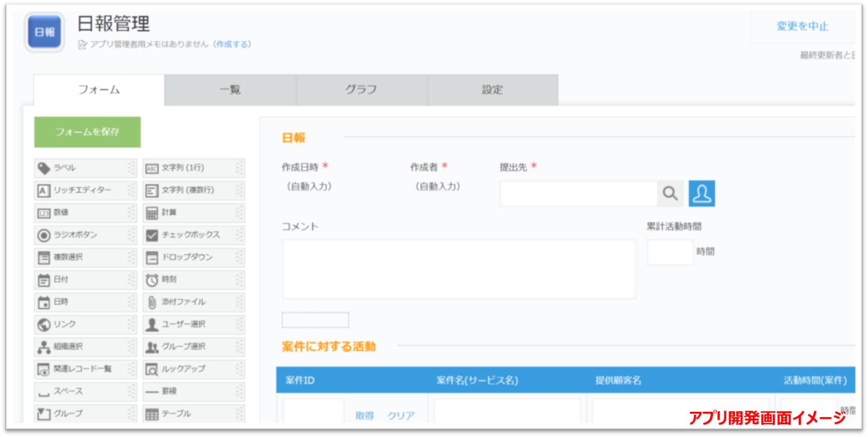
Task: Click the 取得 lookup link
Action: coord(364,416)
